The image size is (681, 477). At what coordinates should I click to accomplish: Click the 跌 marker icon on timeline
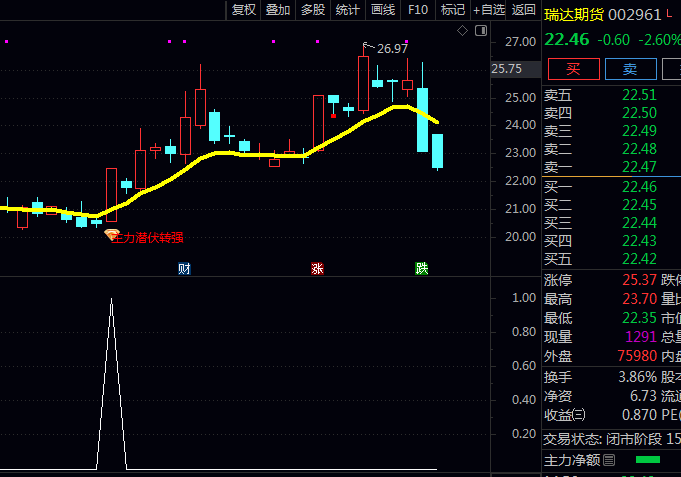click(421, 268)
